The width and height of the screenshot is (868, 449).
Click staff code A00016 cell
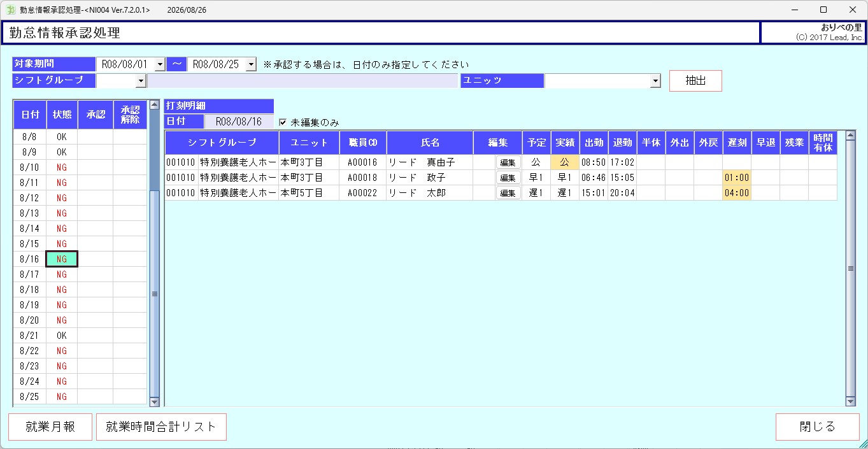tap(363, 162)
